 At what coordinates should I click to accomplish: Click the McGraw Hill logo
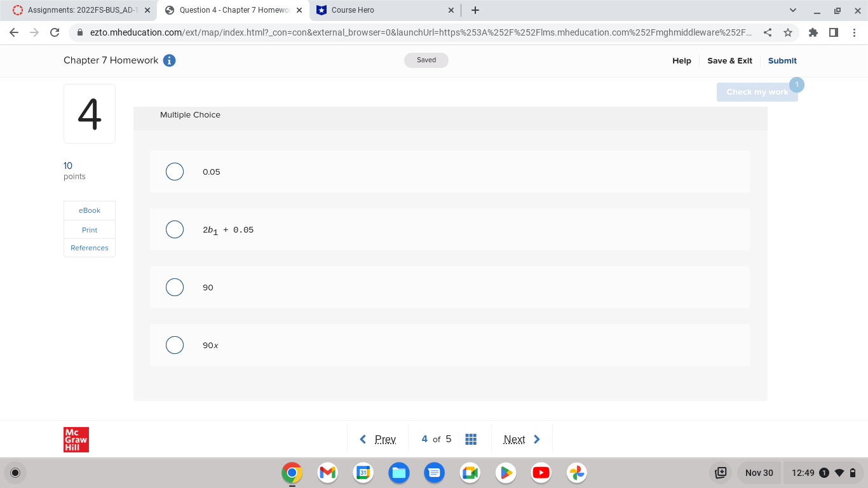pyautogui.click(x=76, y=438)
